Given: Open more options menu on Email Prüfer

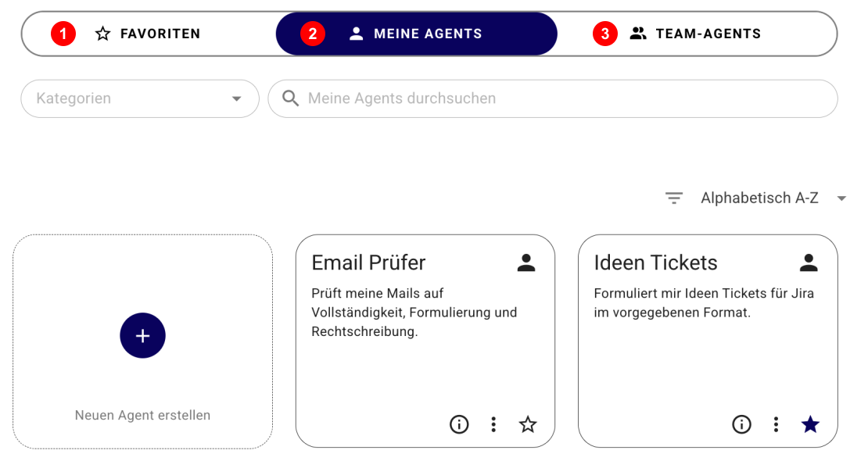Looking at the screenshot, I should (x=493, y=424).
